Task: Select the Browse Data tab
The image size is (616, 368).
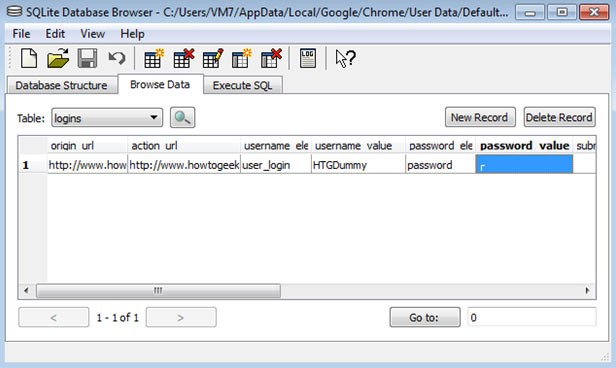Action: (160, 84)
